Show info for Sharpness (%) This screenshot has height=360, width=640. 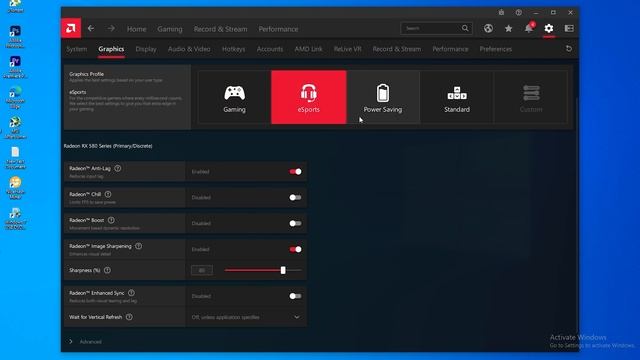[x=107, y=270]
